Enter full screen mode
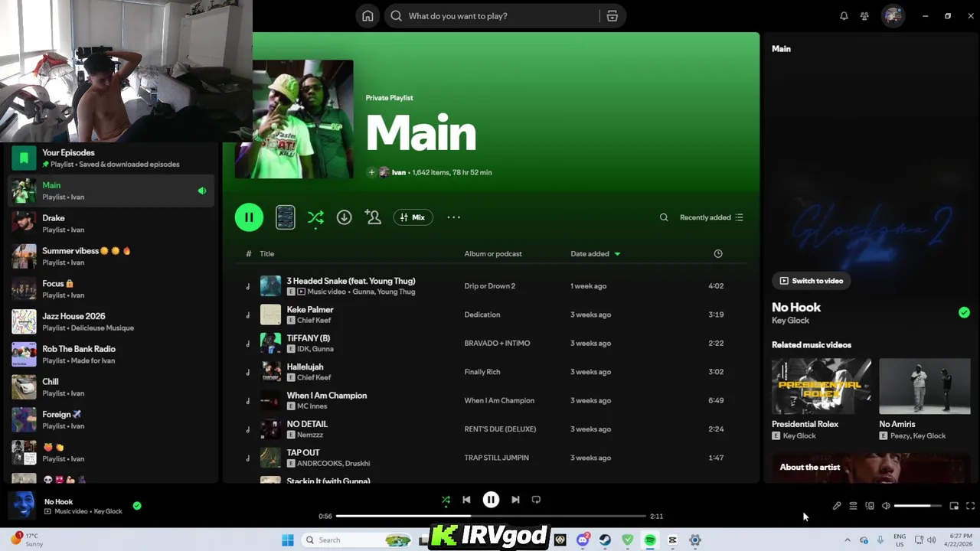 970,506
